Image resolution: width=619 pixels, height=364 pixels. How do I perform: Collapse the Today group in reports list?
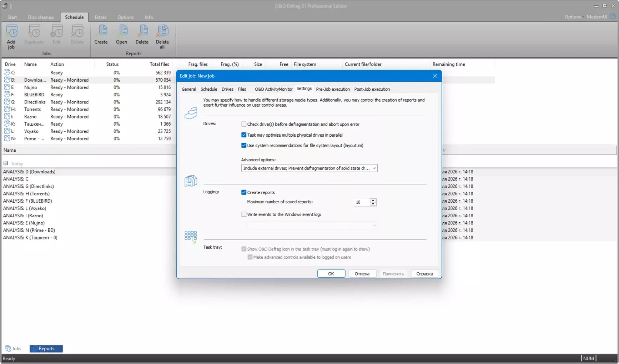(x=6, y=163)
